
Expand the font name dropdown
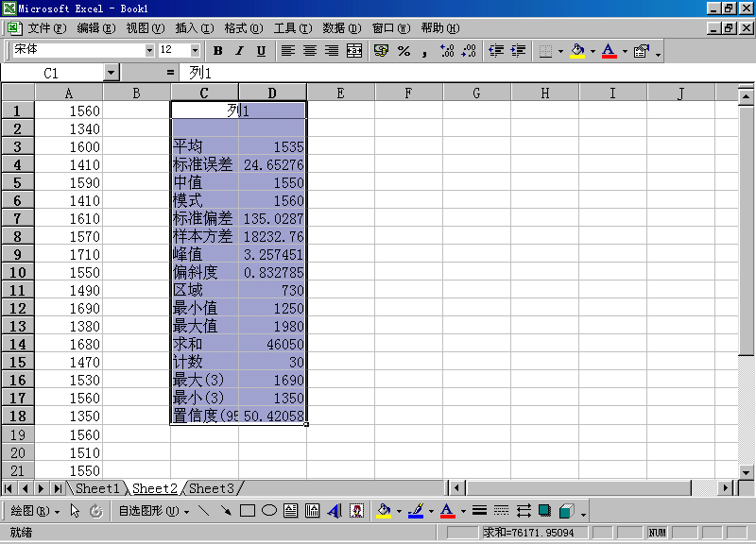(x=149, y=50)
